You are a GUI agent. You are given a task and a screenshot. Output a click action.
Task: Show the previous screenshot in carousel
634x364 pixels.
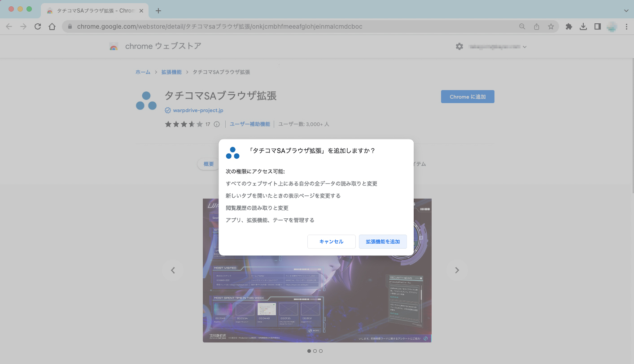173,270
